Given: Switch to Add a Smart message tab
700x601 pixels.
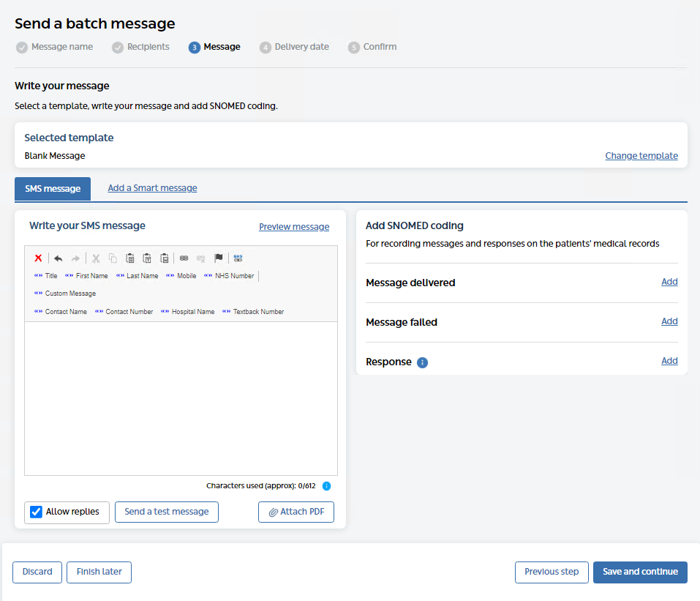Looking at the screenshot, I should [152, 188].
